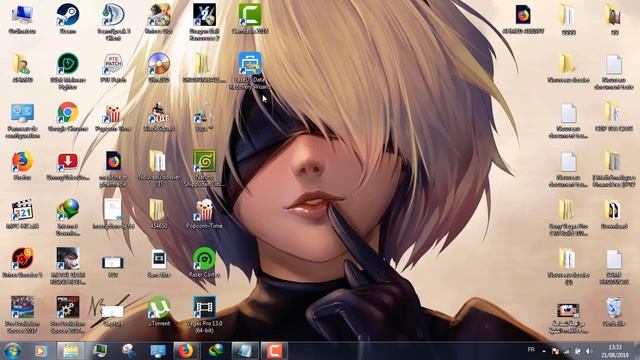Open Popcorn Time shortcut next to Google Chrome

click(113, 116)
